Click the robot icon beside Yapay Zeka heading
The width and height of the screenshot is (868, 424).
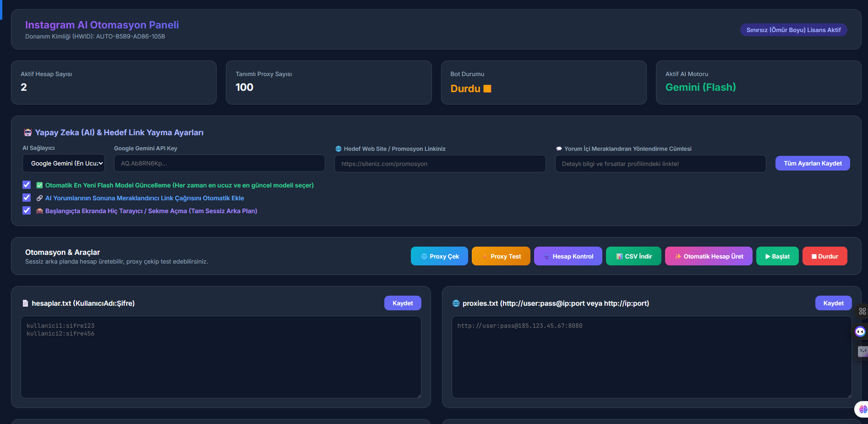pos(28,132)
